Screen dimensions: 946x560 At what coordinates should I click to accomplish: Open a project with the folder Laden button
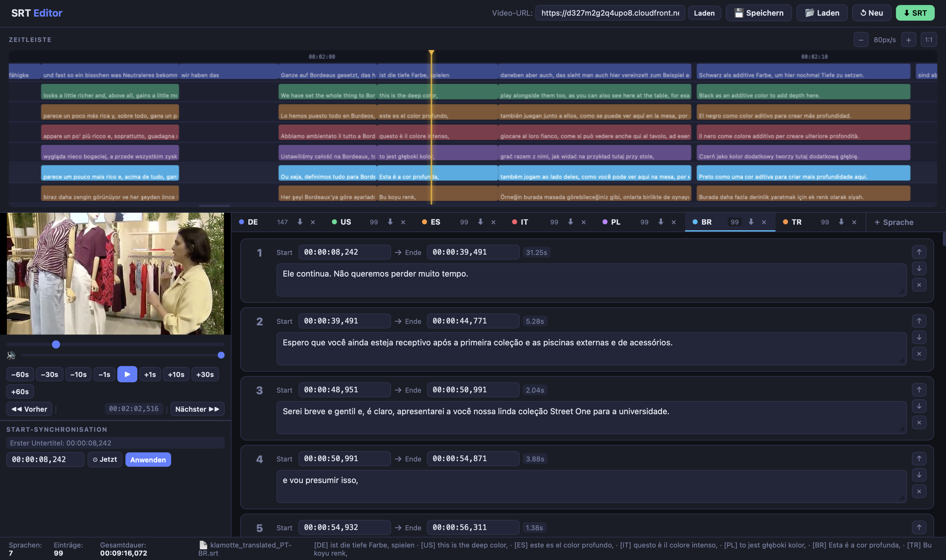[x=821, y=13]
